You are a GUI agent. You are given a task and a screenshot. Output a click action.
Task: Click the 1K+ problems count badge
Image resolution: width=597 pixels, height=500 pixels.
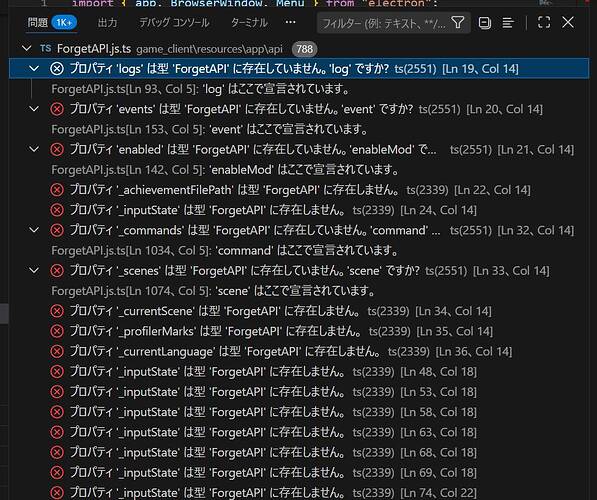[64, 23]
